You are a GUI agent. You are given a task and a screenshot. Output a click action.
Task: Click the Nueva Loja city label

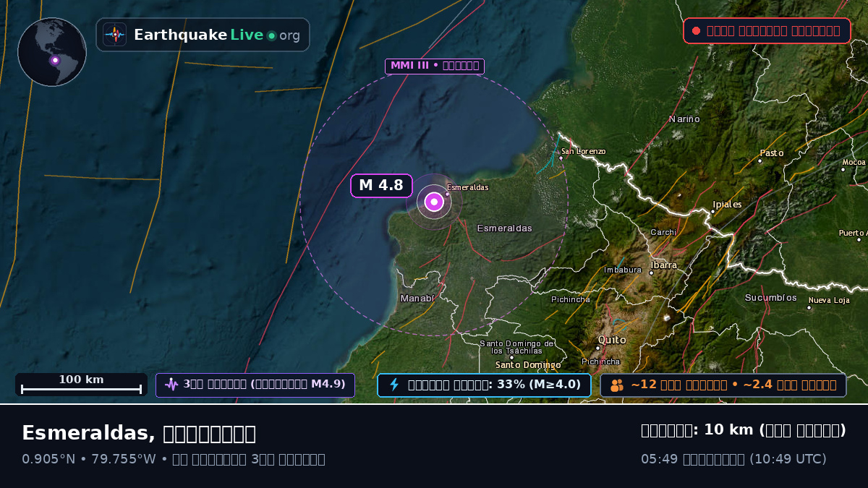point(829,301)
